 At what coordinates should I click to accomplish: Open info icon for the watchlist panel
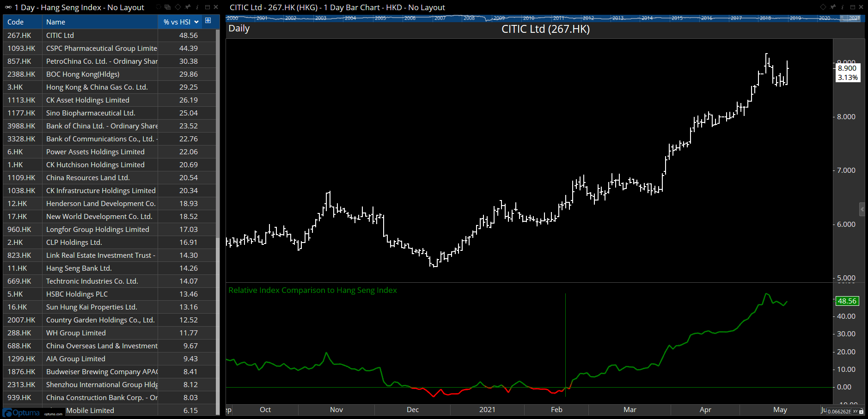pos(197,7)
